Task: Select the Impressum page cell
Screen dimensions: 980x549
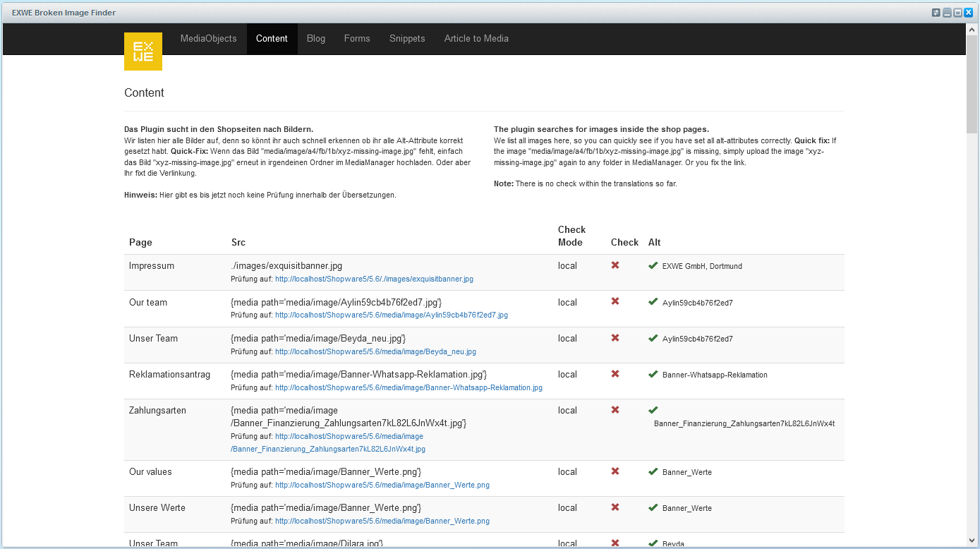Action: 152,266
